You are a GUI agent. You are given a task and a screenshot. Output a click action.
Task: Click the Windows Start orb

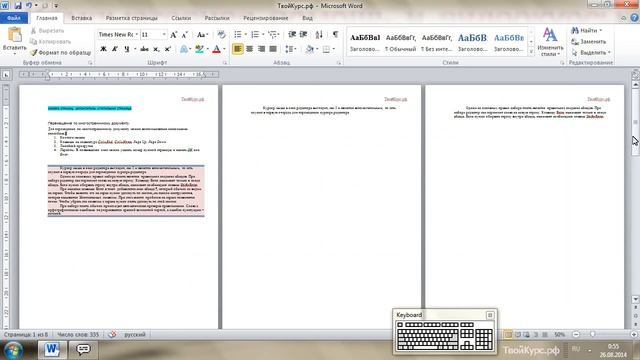click(x=13, y=350)
